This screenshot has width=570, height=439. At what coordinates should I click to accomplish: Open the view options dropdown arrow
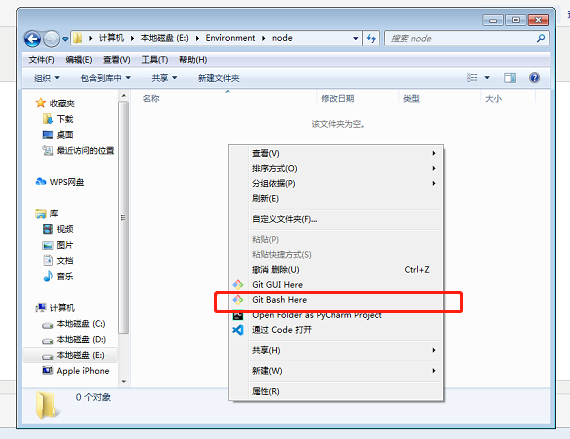point(487,77)
